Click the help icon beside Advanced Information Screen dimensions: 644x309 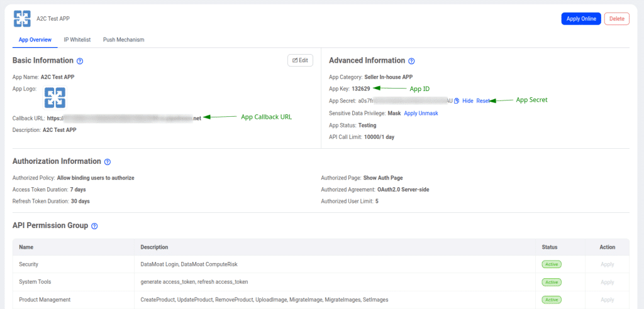point(411,61)
